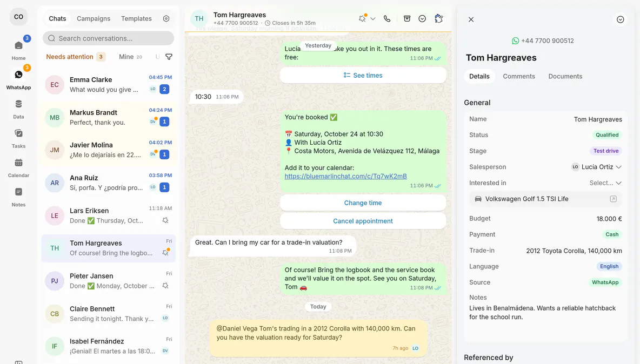Change the Test drive stage tag
640x364 pixels.
pyautogui.click(x=606, y=151)
